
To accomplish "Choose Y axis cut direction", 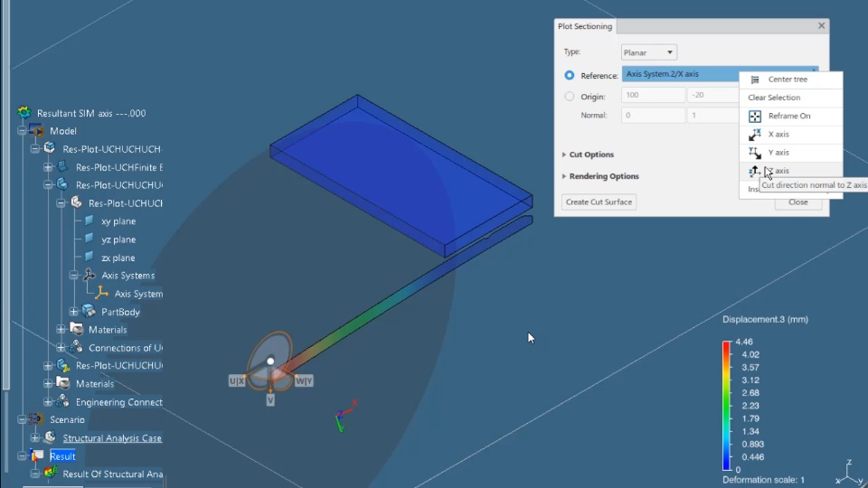I will [x=791, y=153].
